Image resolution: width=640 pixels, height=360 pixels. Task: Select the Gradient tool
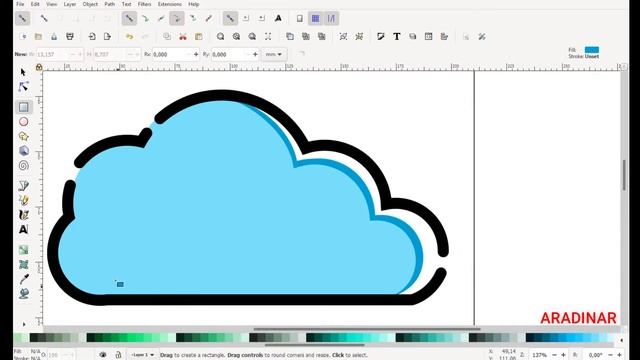point(24,250)
